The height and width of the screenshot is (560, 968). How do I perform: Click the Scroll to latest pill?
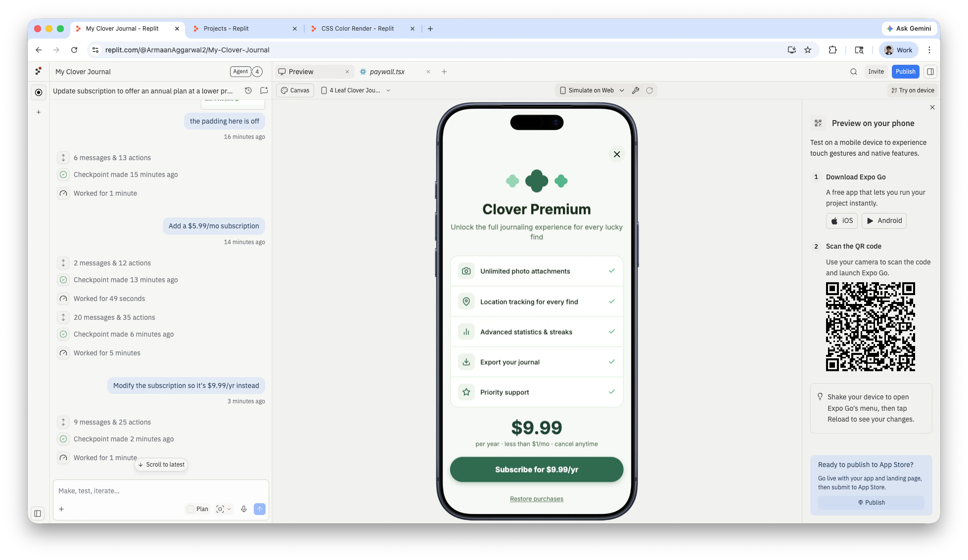click(161, 464)
